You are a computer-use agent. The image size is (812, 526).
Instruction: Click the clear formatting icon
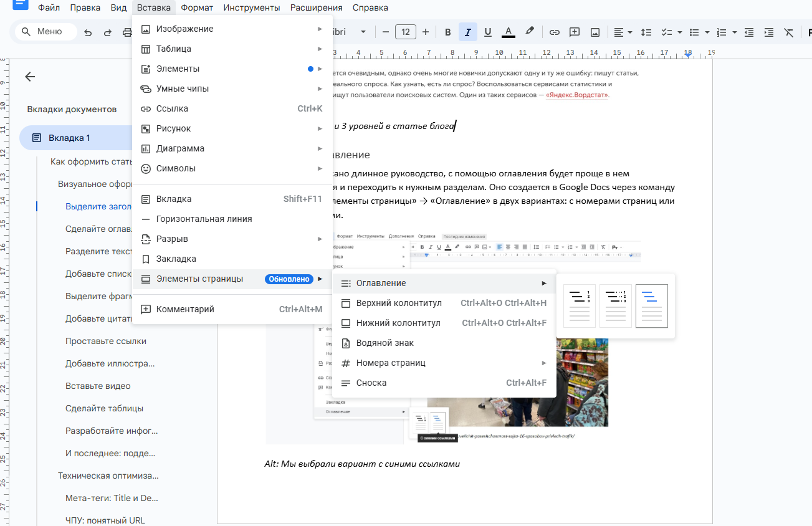(789, 32)
